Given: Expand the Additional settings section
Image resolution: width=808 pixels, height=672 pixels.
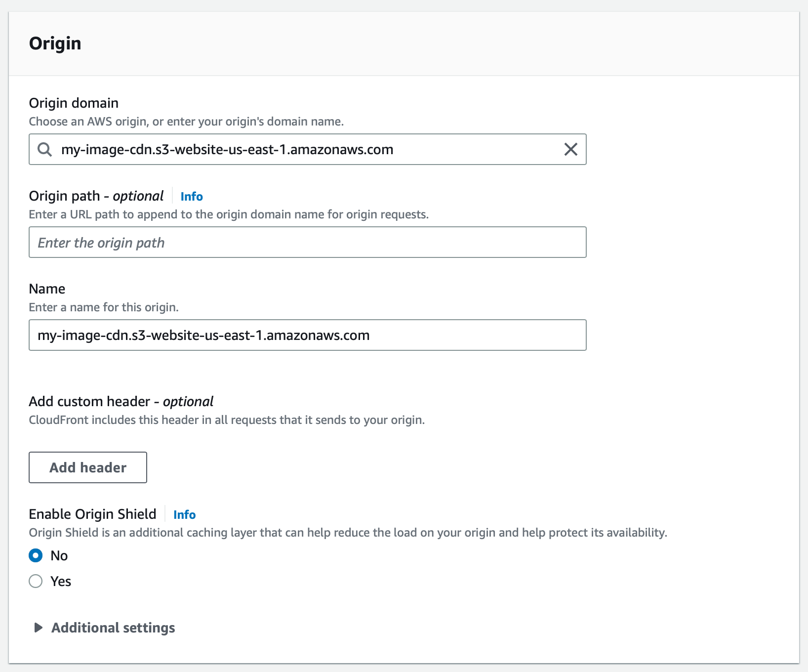Looking at the screenshot, I should point(104,628).
